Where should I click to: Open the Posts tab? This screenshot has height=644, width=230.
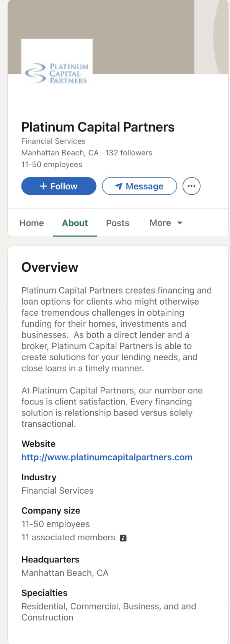tap(117, 223)
